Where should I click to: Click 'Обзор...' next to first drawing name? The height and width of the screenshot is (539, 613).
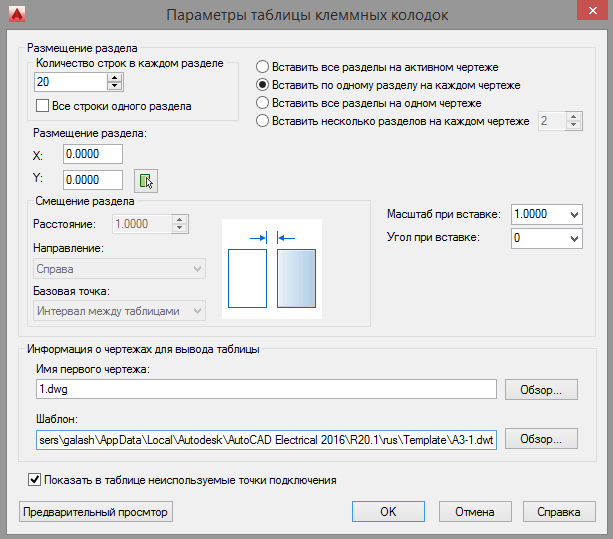[541, 389]
